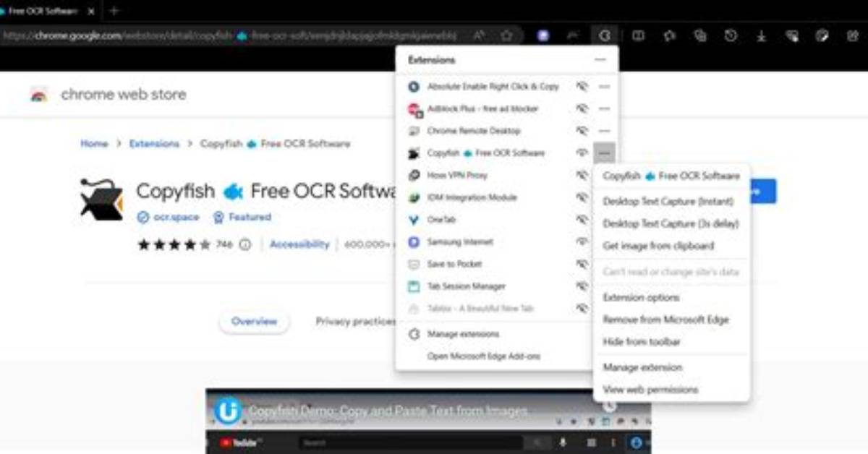Play the Copyfish Demo video thumbnail
The height and width of the screenshot is (454, 868).
coord(428,421)
